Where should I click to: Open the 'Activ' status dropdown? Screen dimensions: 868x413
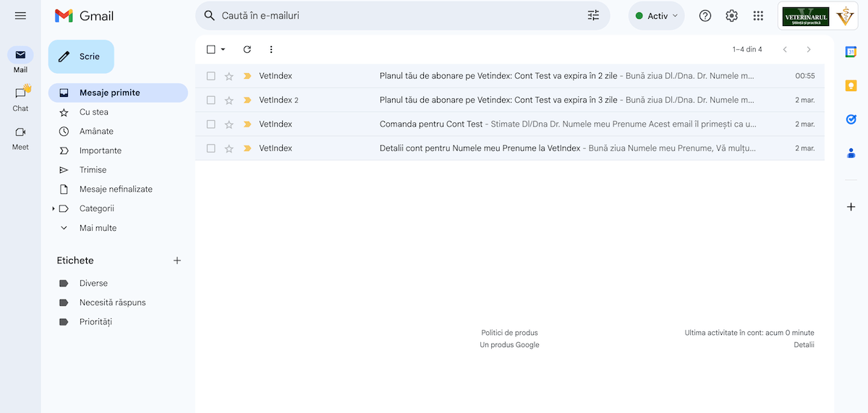click(x=657, y=16)
